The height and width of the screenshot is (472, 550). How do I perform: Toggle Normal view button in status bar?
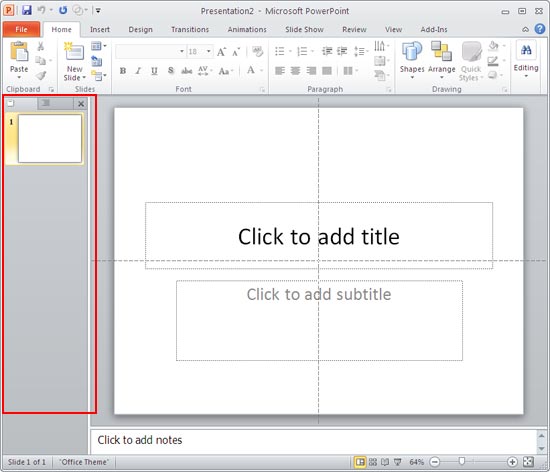coord(360,462)
